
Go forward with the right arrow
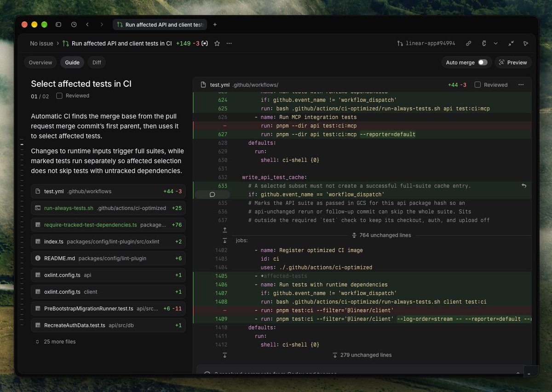102,25
